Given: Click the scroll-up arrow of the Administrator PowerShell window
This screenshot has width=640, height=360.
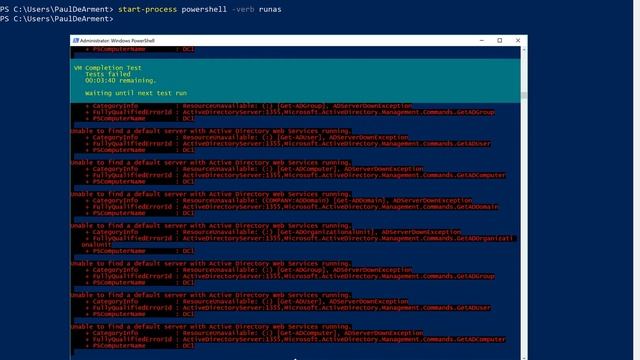Looking at the screenshot, I should click(524, 50).
